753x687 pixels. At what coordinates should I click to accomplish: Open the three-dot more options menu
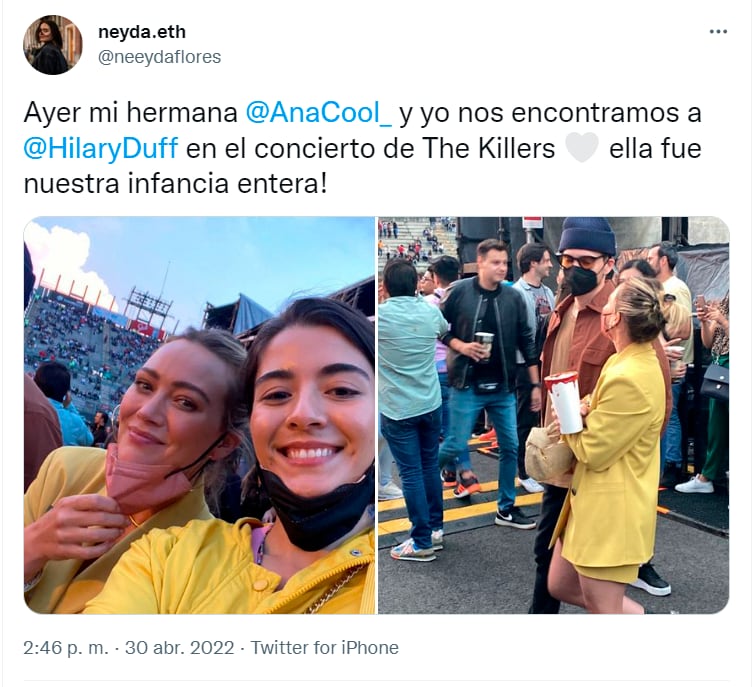(x=718, y=32)
